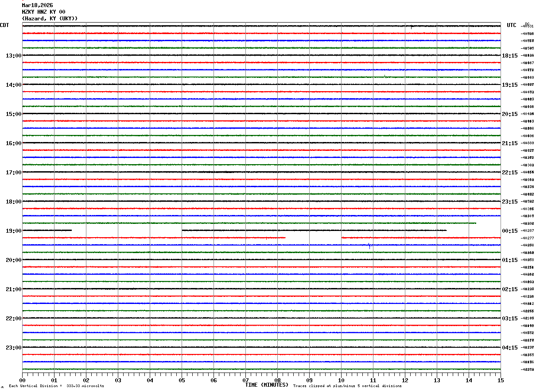Click minute 05 on the time axis
Screen dimensions: 536x392
coord(182,380)
